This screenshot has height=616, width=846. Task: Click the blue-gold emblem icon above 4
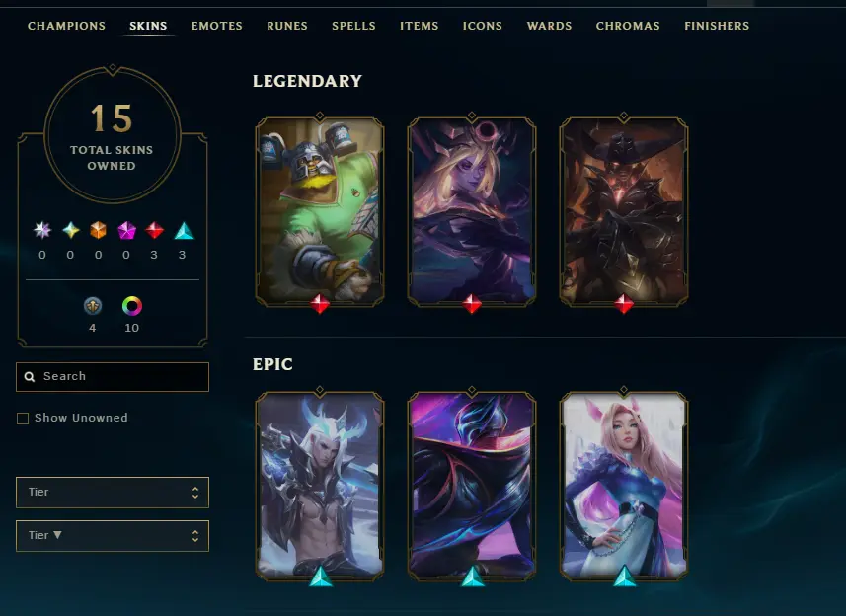click(93, 306)
